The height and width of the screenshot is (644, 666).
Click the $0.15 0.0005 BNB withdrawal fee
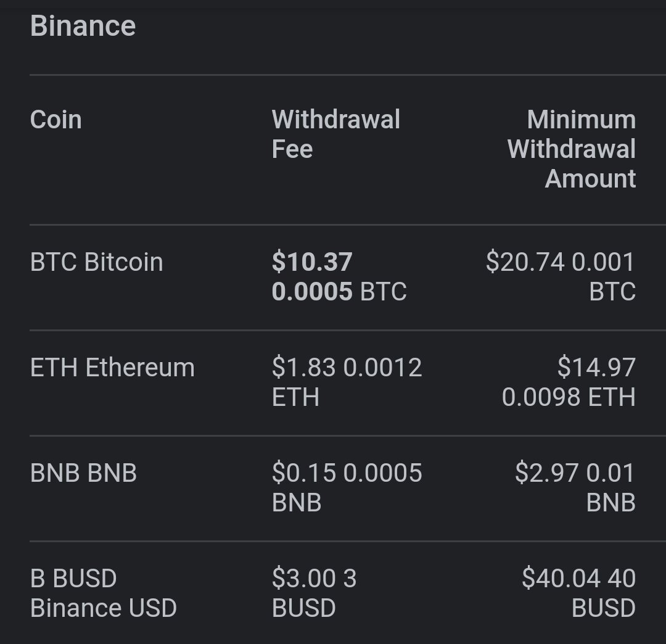(347, 488)
